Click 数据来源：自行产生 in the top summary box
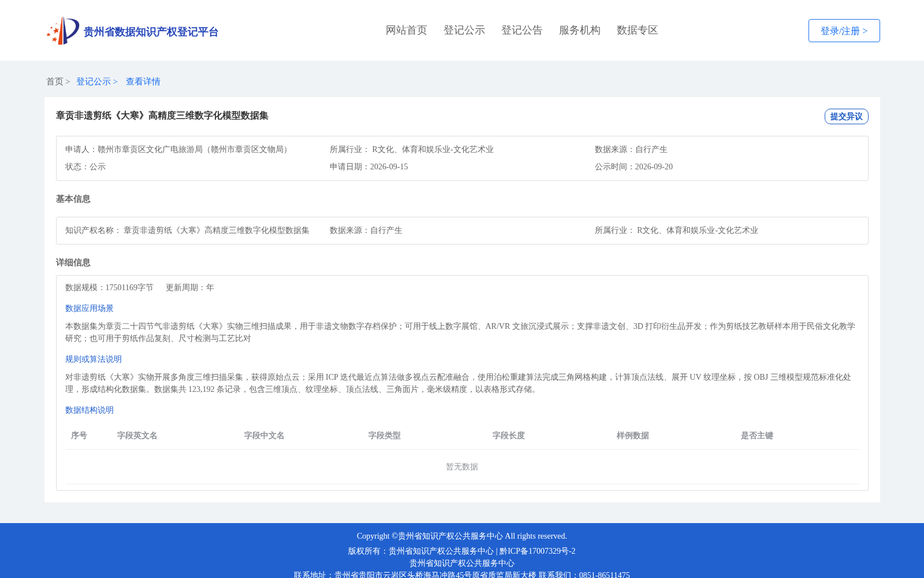The height and width of the screenshot is (578, 924). tap(631, 149)
